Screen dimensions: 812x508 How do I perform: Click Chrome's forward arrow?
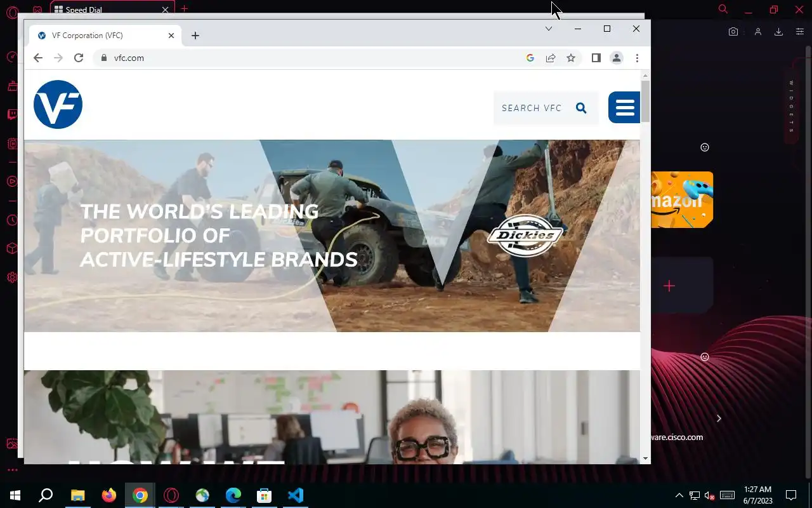[58, 58]
